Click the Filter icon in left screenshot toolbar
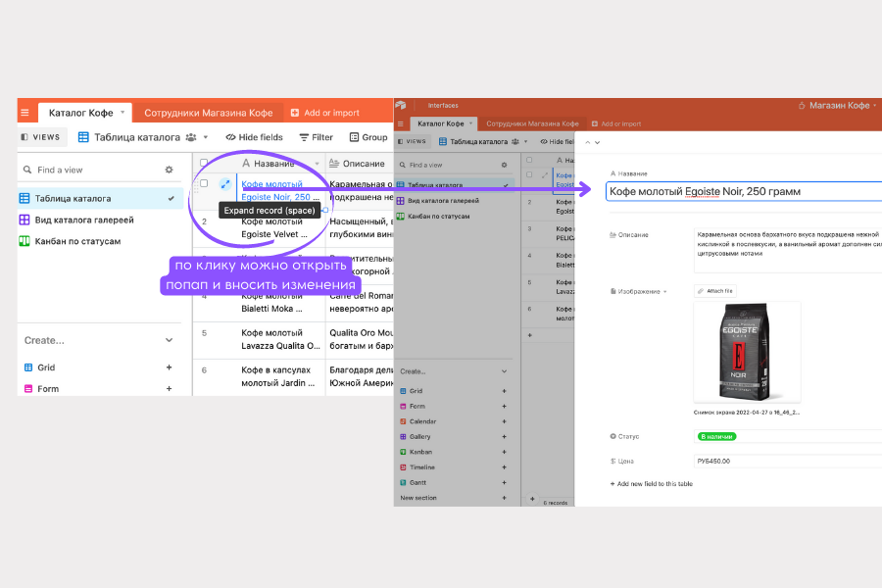 [x=305, y=137]
